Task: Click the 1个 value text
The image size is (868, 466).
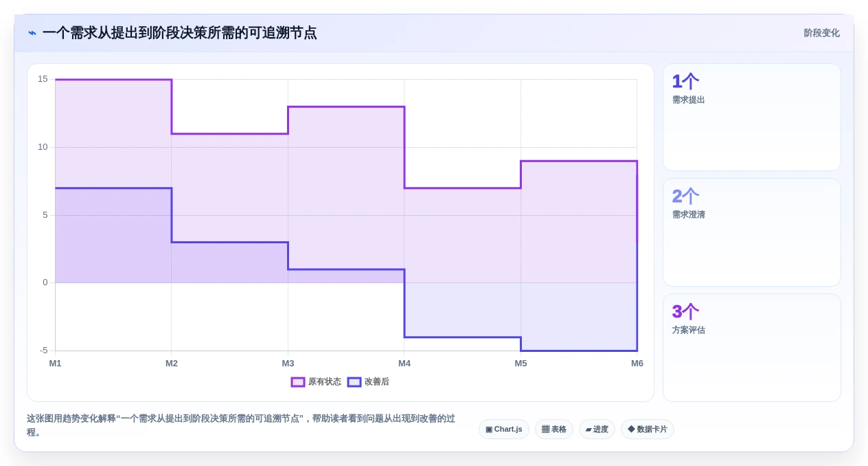Action: pyautogui.click(x=685, y=82)
